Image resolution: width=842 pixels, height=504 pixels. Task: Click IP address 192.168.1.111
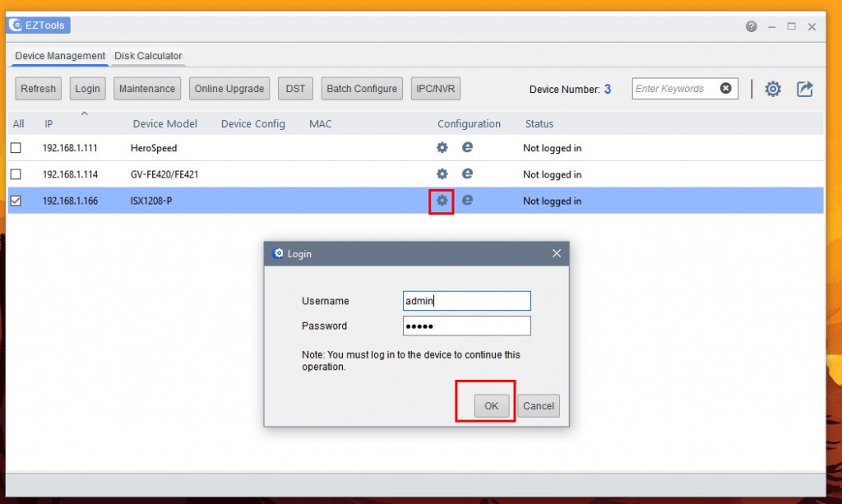point(70,148)
